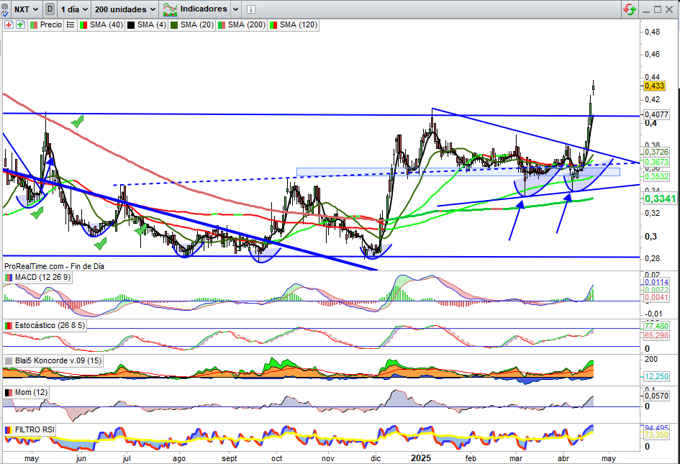Click the 0,3726 moving average value label
The width and height of the screenshot is (680, 464).
(x=656, y=152)
